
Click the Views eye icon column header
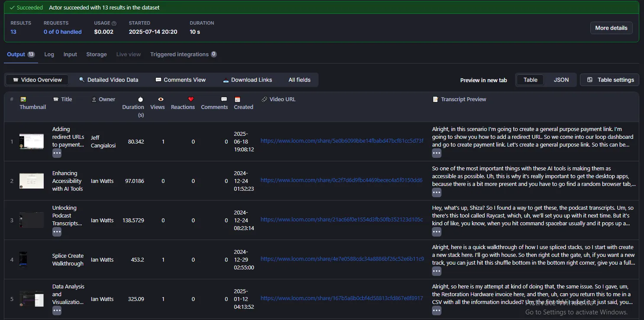click(x=161, y=99)
